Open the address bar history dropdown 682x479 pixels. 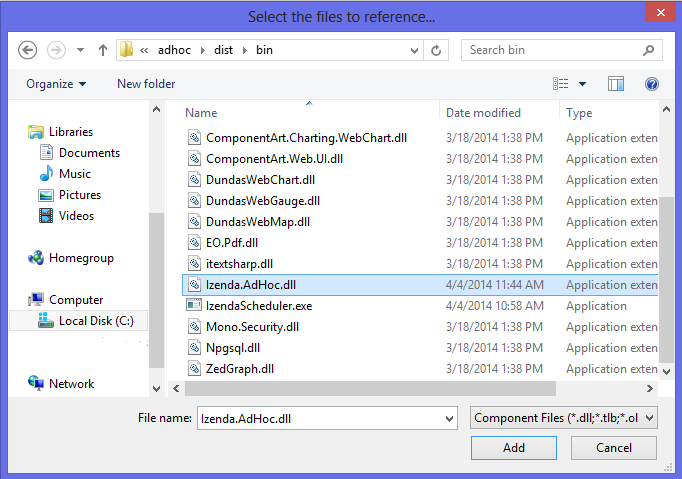[414, 50]
